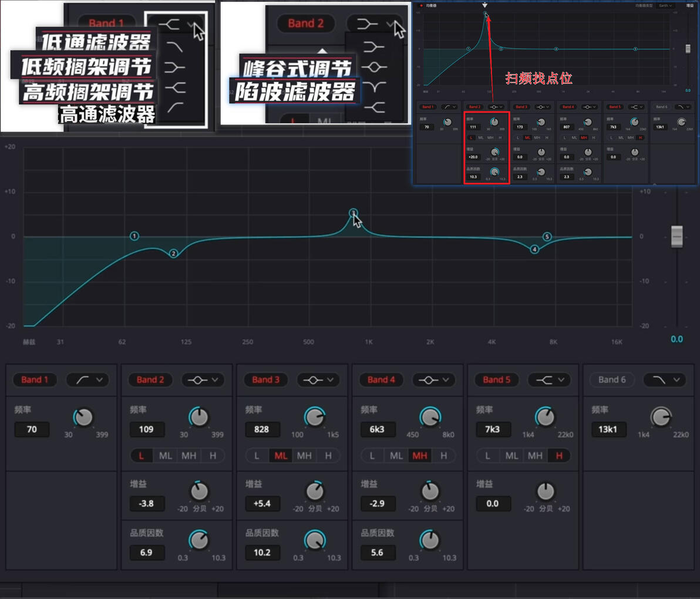Enable Band 6 in the main EQ
This screenshot has height=599, width=700.
click(x=612, y=380)
